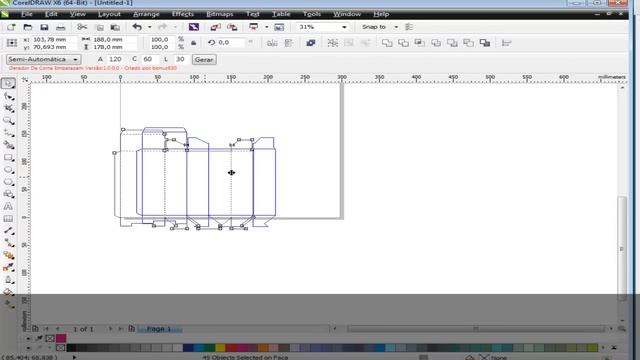Select the Pick tool
Screen dimensions: 640x360
tap(8, 83)
